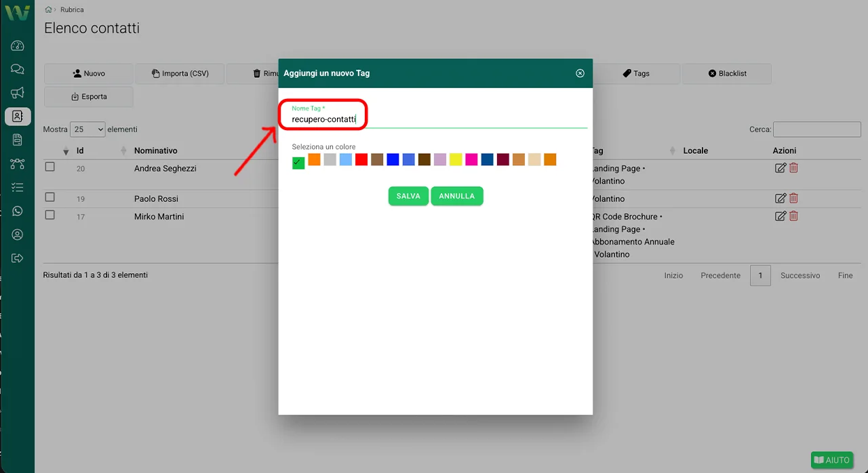Viewport: 868px width, 473px height.
Task: Edit contact Andrea Seghezzi with pencil icon
Action: [781, 168]
